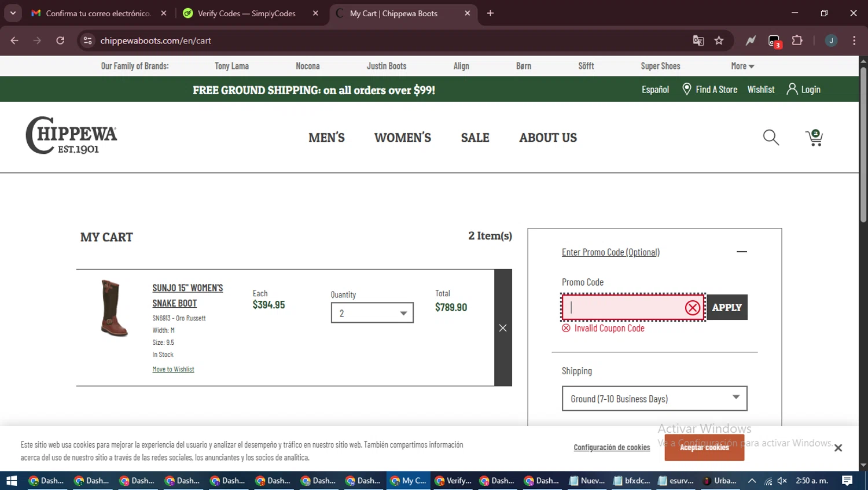This screenshot has height=490, width=868.
Task: Open the Shipping method dropdown
Action: 654,399
